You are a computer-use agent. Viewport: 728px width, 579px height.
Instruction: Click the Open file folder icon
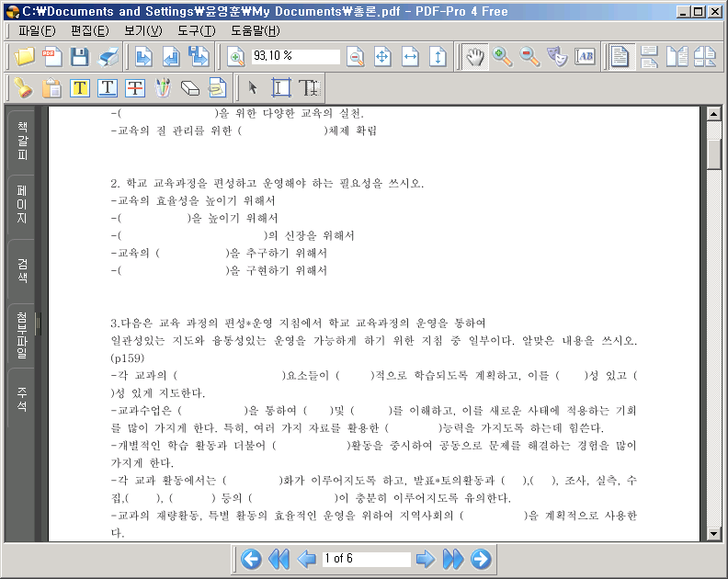tap(25, 57)
